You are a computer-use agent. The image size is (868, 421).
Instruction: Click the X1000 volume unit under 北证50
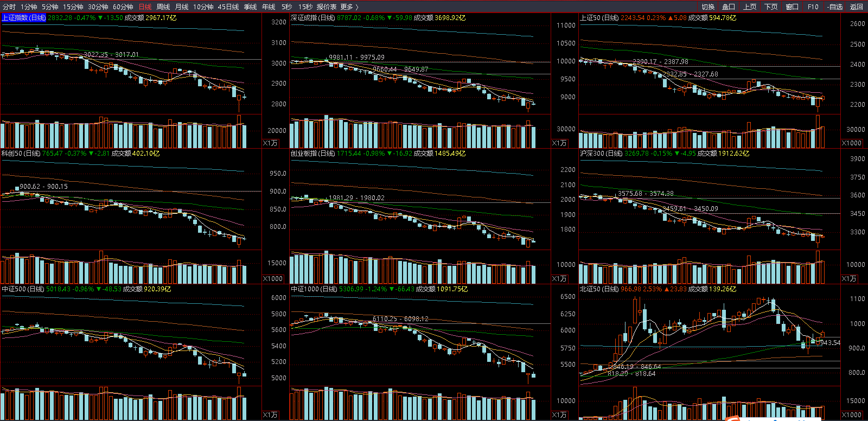[x=852, y=415]
